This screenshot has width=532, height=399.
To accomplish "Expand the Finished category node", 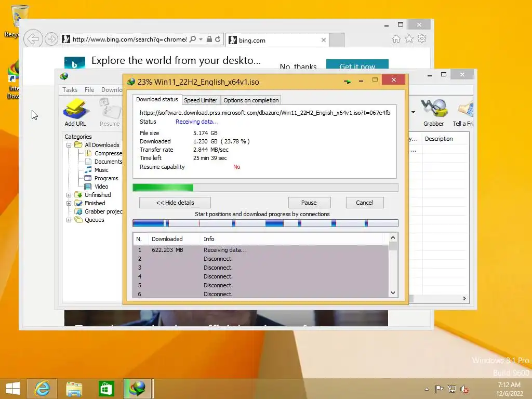I will pyautogui.click(x=69, y=203).
